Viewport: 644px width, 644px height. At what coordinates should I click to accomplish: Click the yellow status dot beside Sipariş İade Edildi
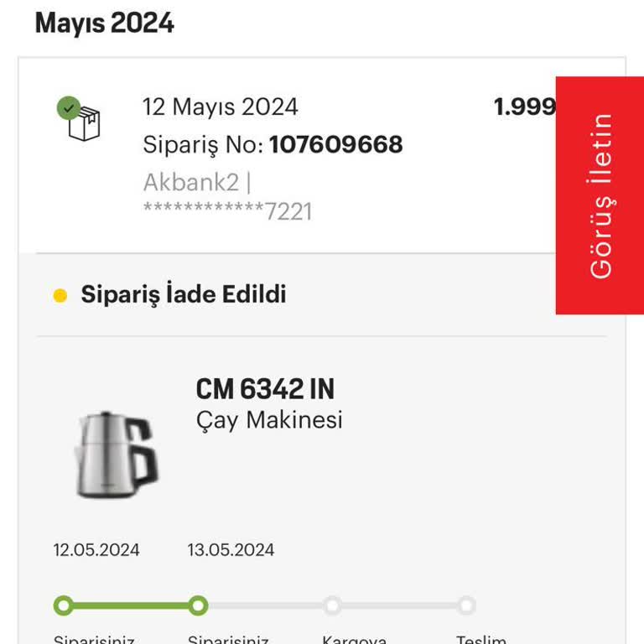(x=60, y=295)
